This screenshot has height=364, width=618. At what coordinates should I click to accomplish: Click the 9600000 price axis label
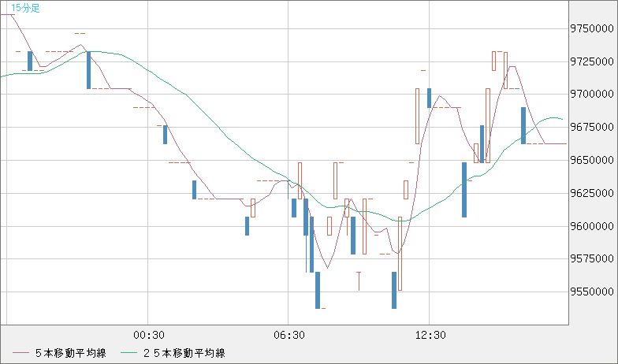592,226
